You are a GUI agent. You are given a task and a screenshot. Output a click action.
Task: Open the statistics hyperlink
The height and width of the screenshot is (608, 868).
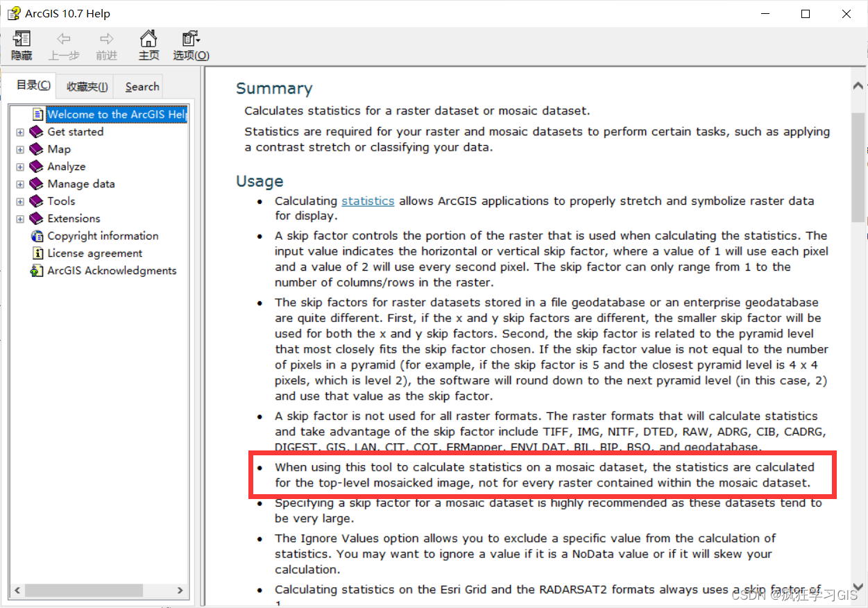[x=368, y=201]
